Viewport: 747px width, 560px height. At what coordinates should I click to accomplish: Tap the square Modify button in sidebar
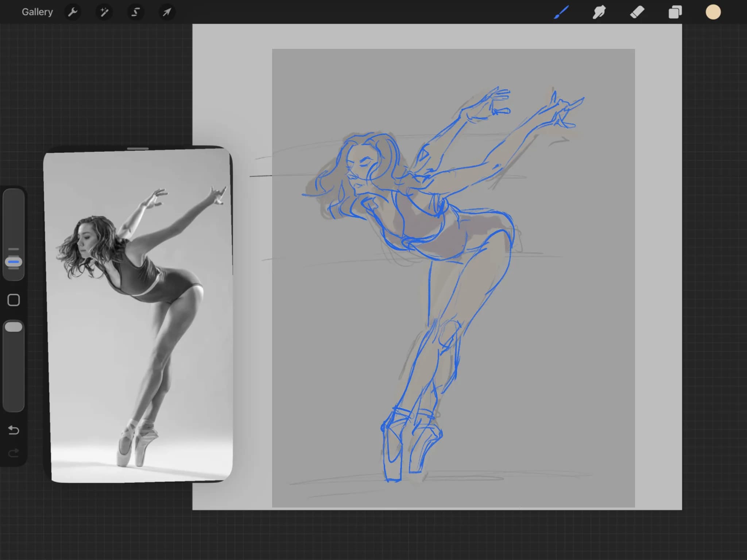point(13,300)
